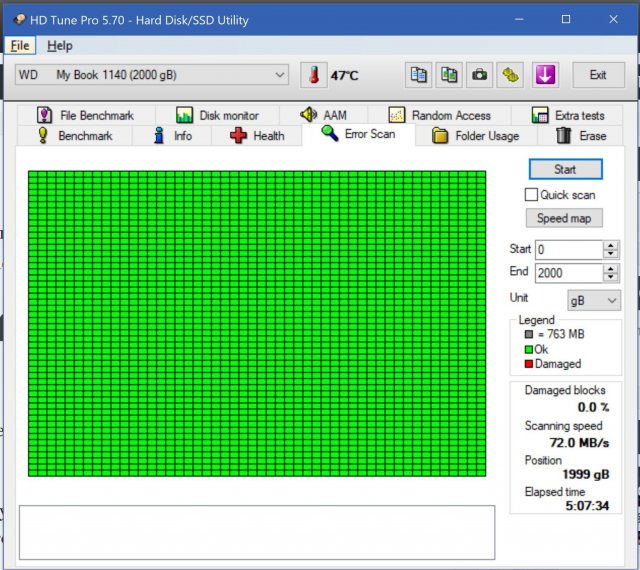The image size is (640, 570).
Task: Open the File menu
Action: 20,46
